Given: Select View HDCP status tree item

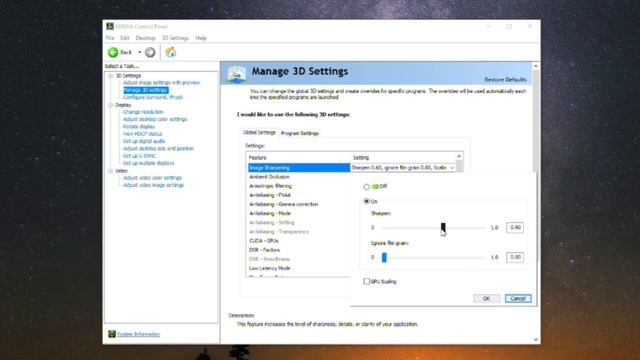Looking at the screenshot, I should click(142, 134).
